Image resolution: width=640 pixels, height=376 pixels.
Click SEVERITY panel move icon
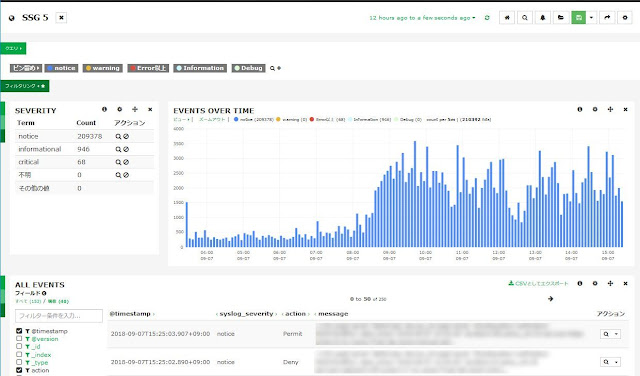pyautogui.click(x=135, y=109)
